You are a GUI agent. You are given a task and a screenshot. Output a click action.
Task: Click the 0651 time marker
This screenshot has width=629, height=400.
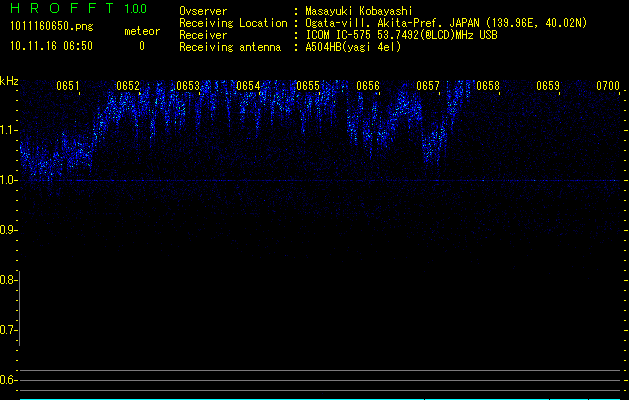coord(68,86)
